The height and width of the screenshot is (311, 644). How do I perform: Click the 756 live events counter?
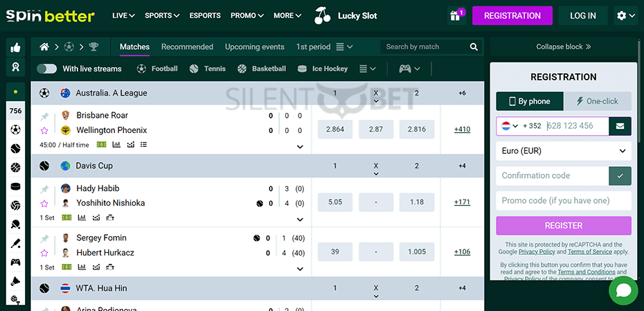pyautogui.click(x=16, y=111)
